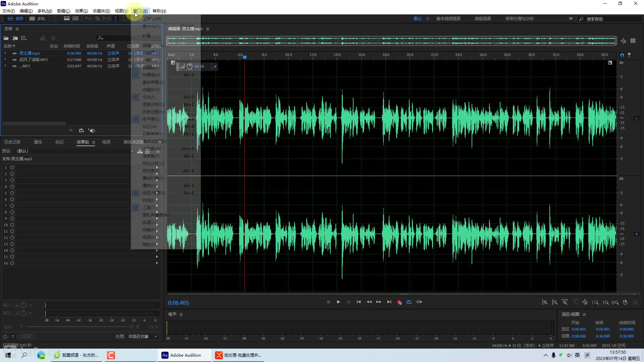Screen dimensions: 644x362
Task: Select the 高级混音 workspace
Action: pyautogui.click(x=483, y=19)
